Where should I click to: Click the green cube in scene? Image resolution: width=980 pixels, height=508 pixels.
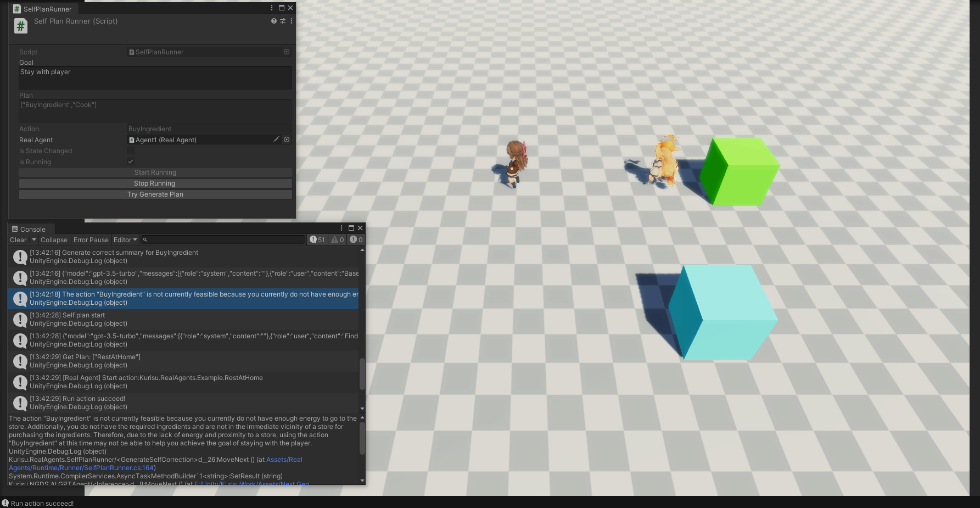[739, 171]
